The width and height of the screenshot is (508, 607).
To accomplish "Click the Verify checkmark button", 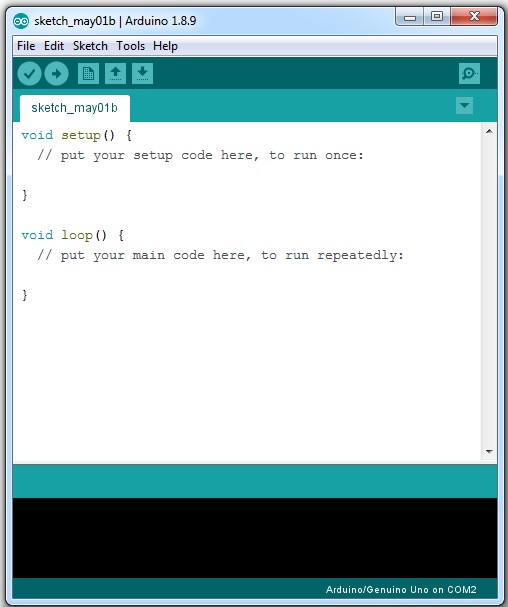I will click(29, 74).
